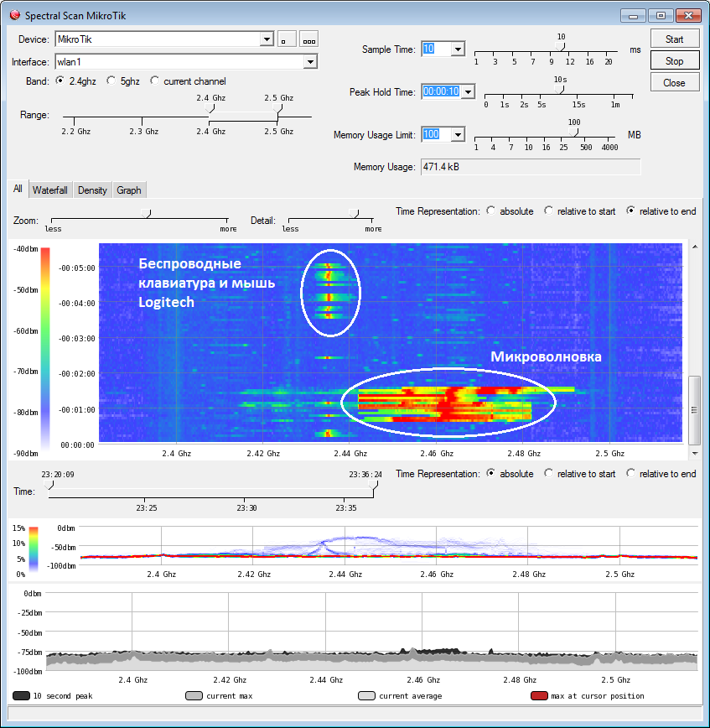
Task: Click the '10 second peak' legend swatch
Action: [x=22, y=696]
